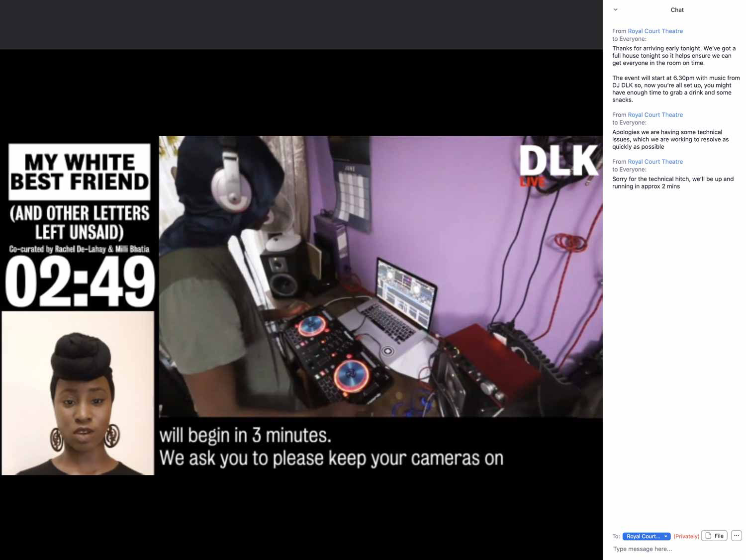746x560 pixels.
Task: Select the woman presenter video thumbnail
Action: pos(78,393)
